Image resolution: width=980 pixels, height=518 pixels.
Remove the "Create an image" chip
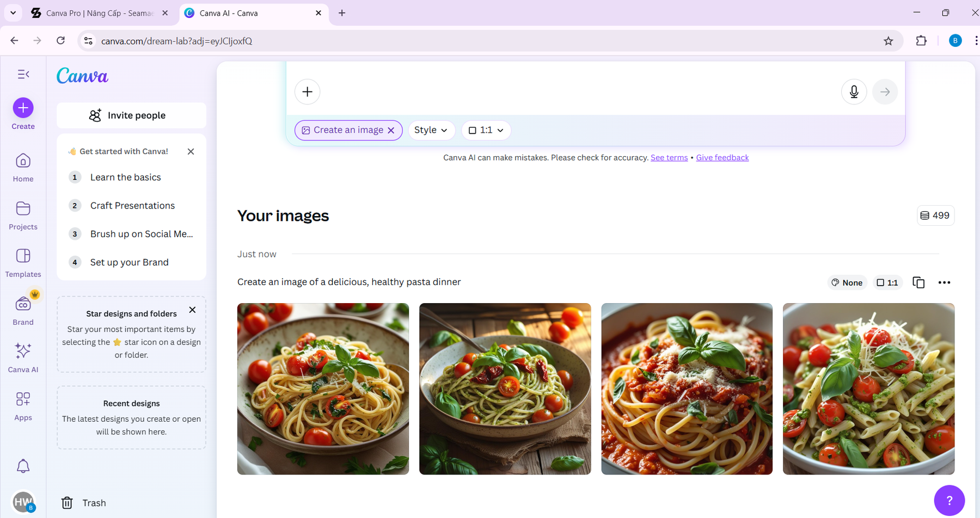pyautogui.click(x=391, y=131)
